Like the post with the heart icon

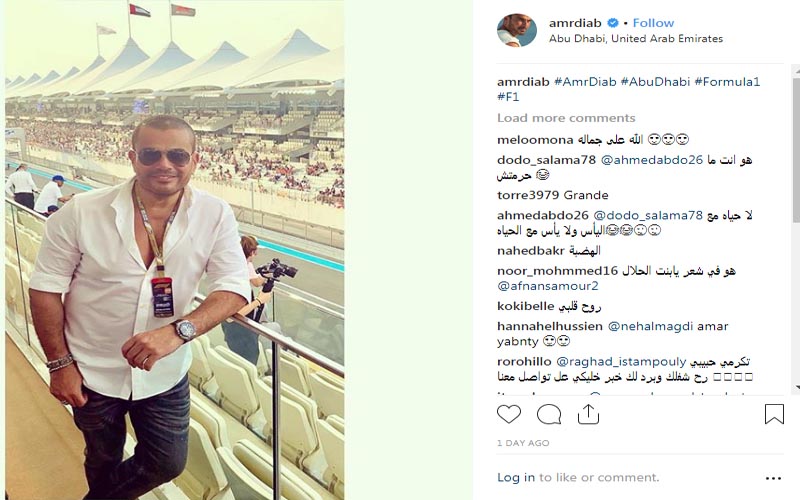[x=509, y=414]
